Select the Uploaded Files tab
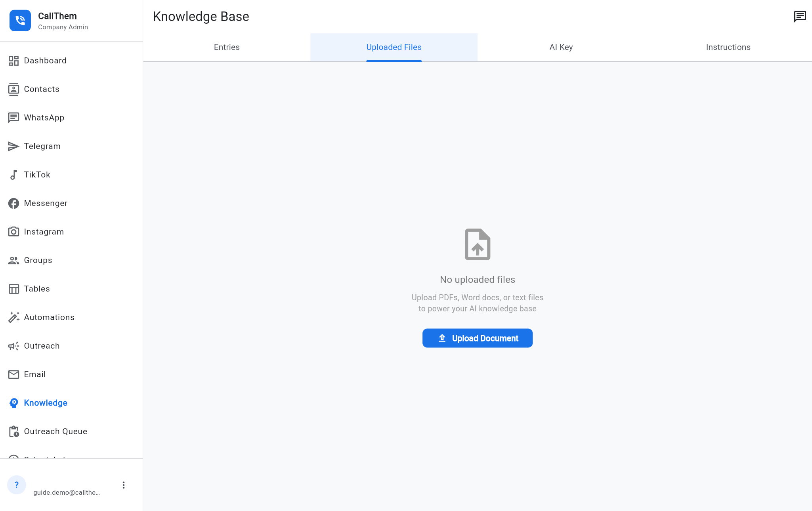812x511 pixels. (x=394, y=47)
